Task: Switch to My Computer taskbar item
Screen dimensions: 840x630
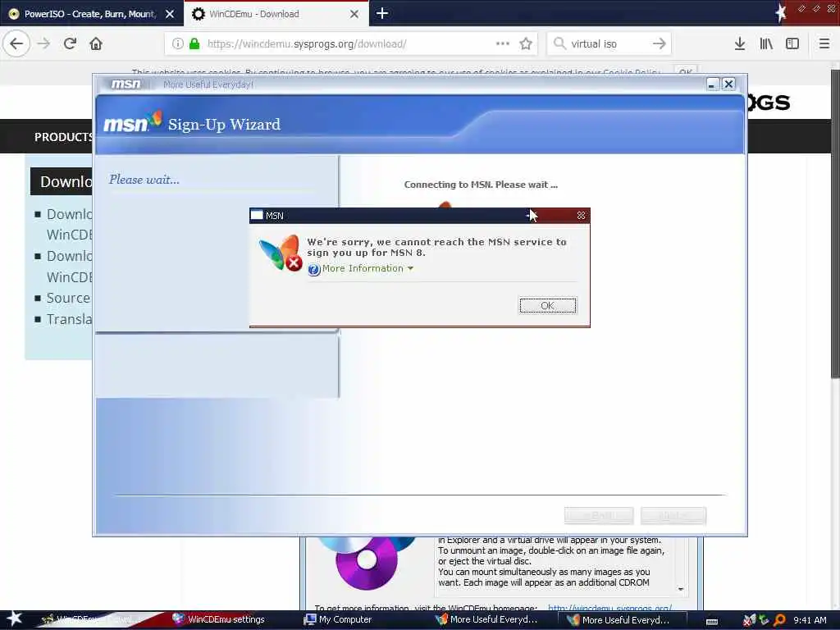Action: [339, 619]
